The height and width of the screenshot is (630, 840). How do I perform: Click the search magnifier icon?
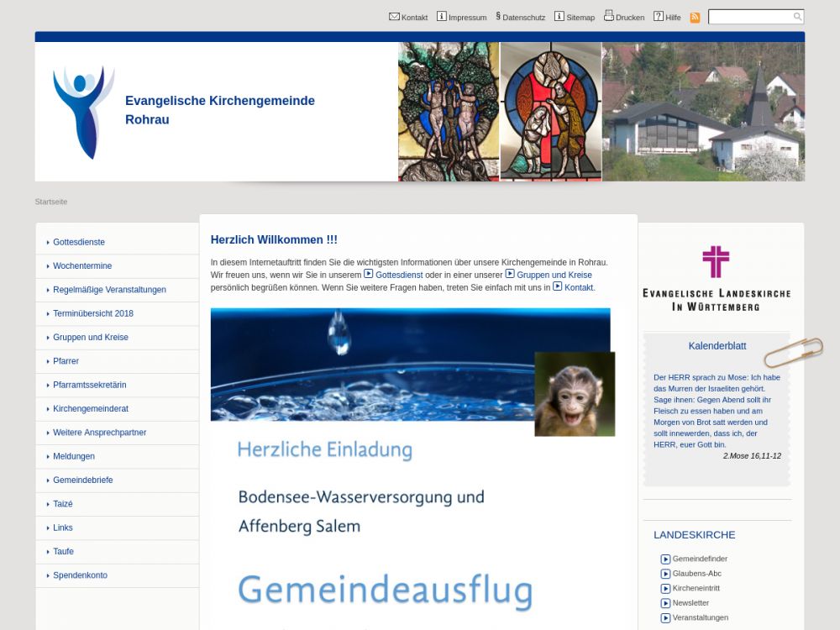click(x=797, y=17)
